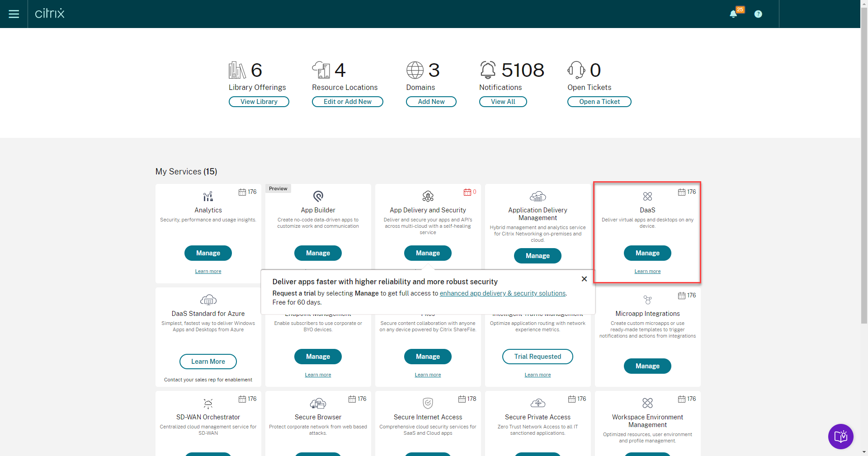Click the Secure Internet Access shield icon
The width and height of the screenshot is (868, 456).
[428, 403]
